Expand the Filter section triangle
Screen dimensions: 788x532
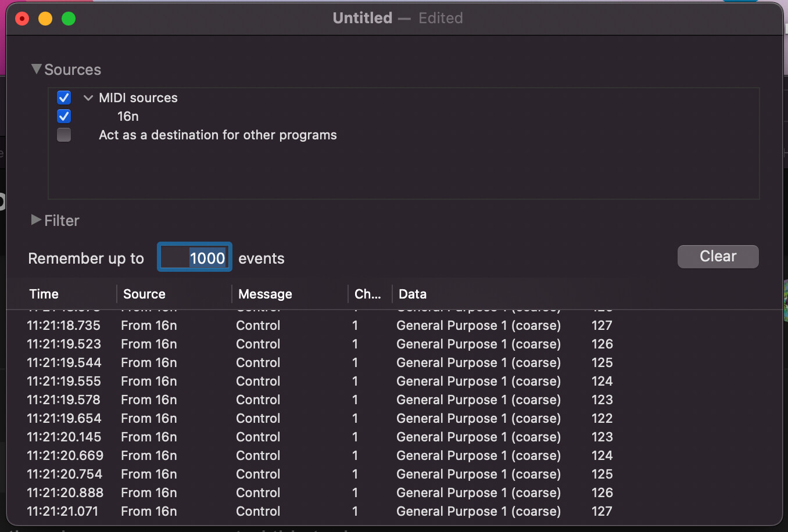[x=36, y=220]
